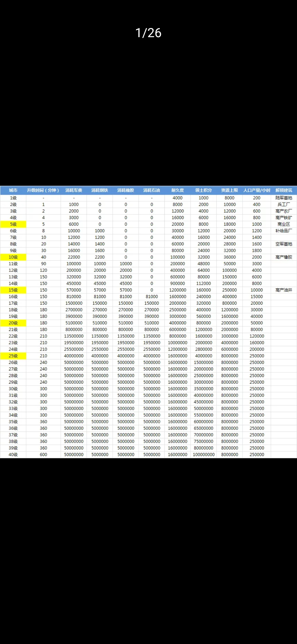The height and width of the screenshot is (644, 297).
Task: Tap the 1/26 image counter
Action: point(148,33)
